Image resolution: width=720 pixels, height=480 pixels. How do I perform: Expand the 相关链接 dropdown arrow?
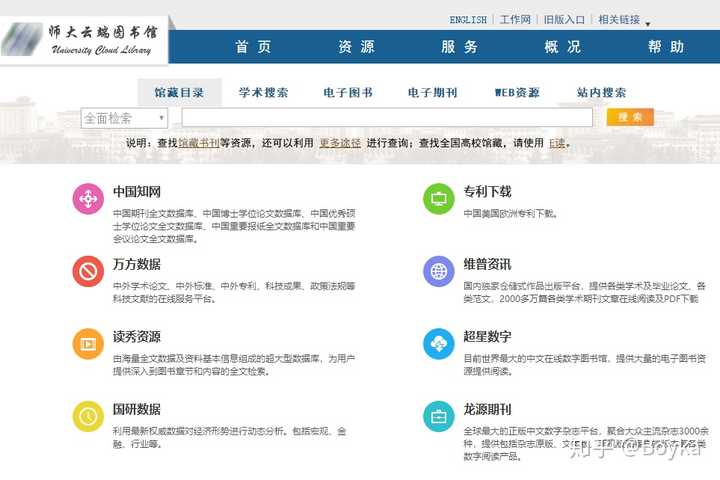648,23
